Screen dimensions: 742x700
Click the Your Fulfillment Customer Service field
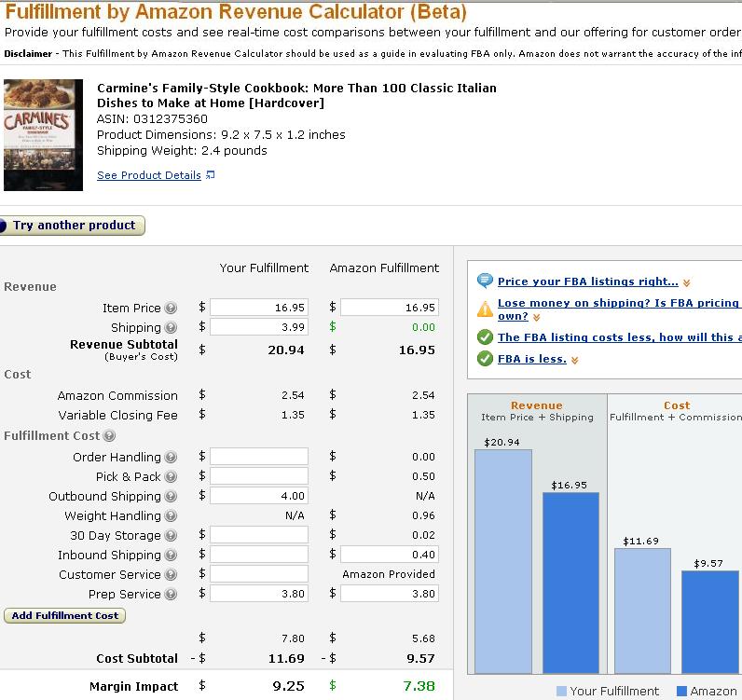[259, 573]
